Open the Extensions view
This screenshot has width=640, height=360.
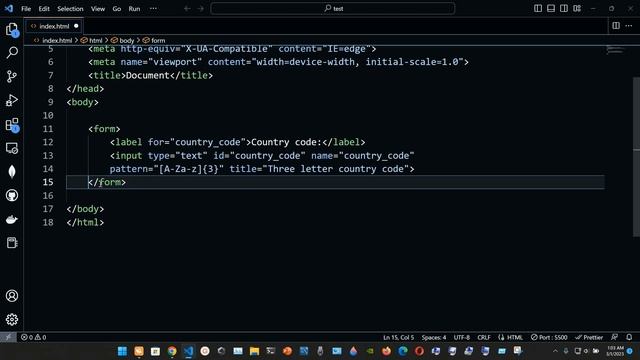pyautogui.click(x=12, y=124)
